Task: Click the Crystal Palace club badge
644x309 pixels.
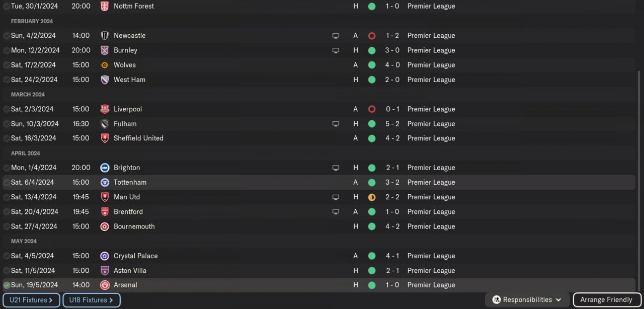Action: point(105,256)
